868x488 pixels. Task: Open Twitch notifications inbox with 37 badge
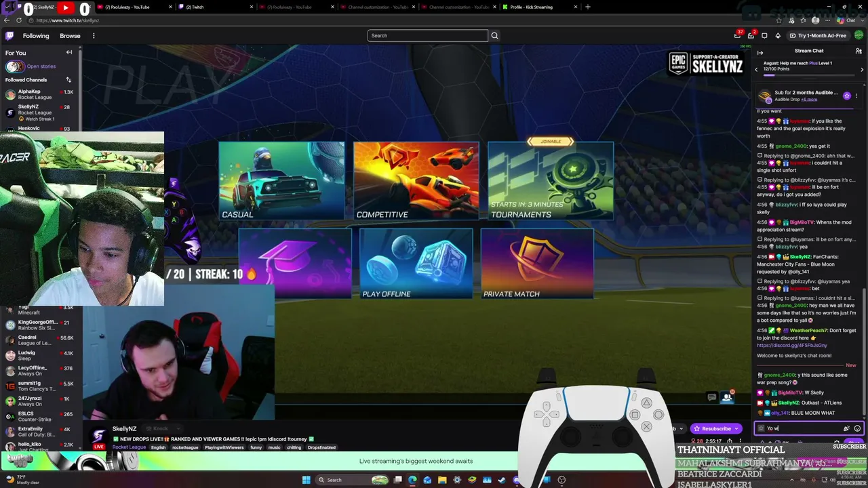(x=737, y=35)
